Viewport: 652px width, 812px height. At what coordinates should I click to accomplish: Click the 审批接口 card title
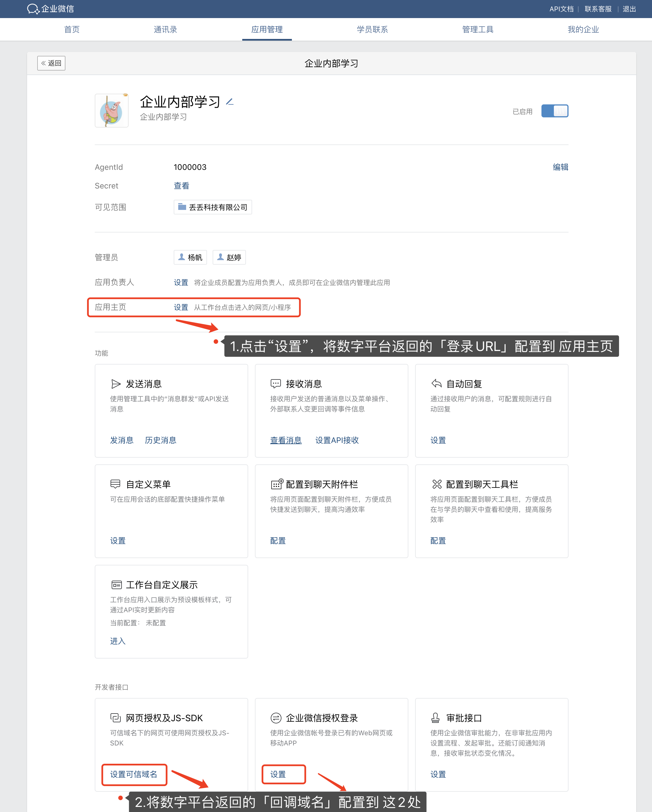464,718
